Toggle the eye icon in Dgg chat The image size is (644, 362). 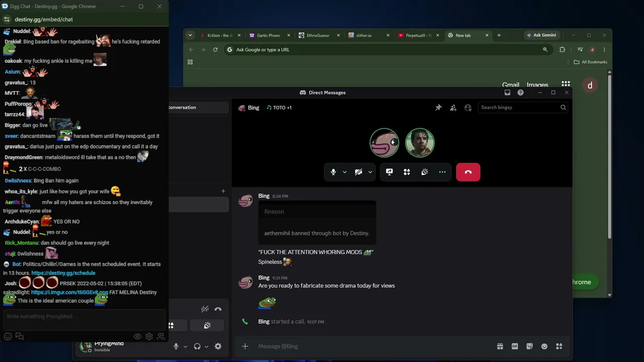137,336
